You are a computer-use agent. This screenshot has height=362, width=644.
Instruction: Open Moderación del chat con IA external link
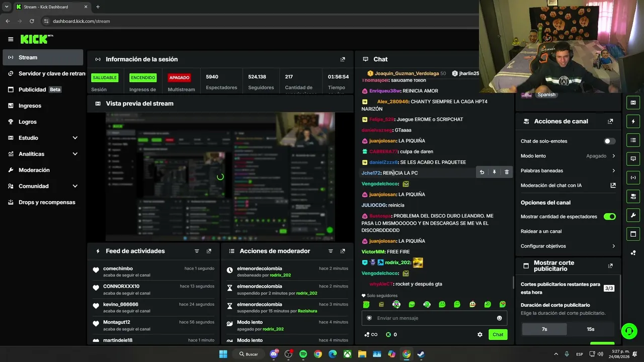pyautogui.click(x=613, y=186)
